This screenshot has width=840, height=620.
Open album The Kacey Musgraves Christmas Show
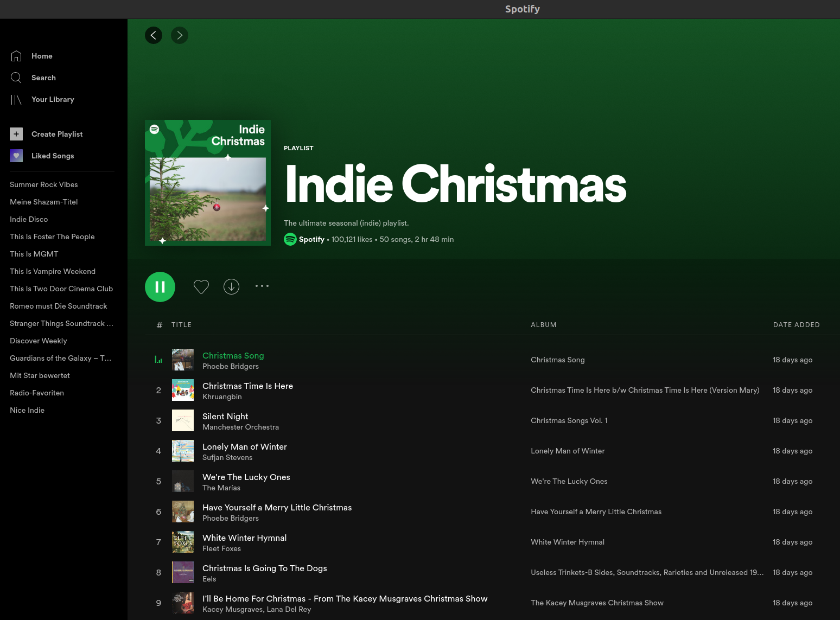coord(597,603)
